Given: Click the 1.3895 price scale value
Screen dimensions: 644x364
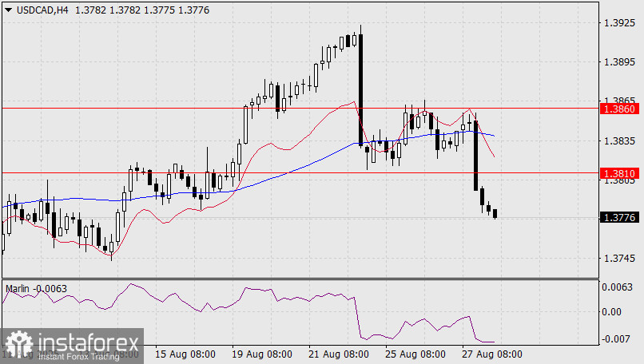Looking at the screenshot, I should coord(619,62).
